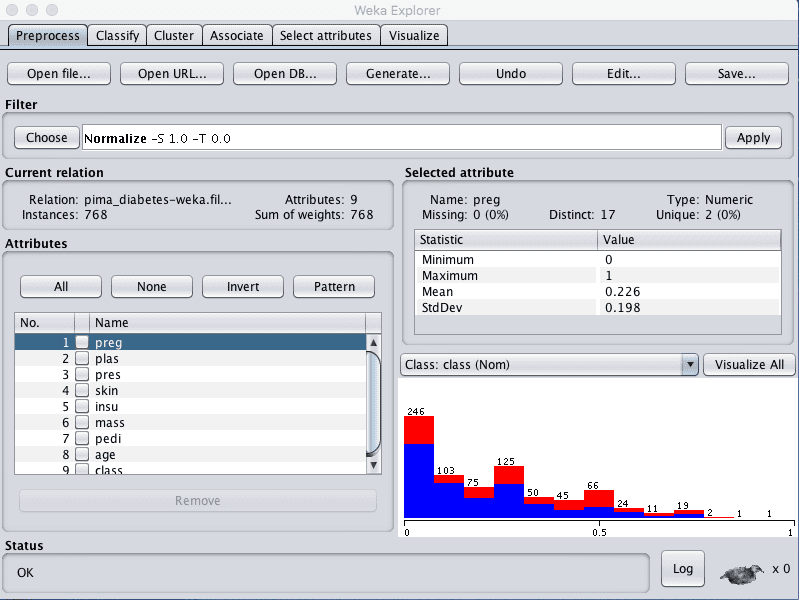Click the Edit... button
This screenshot has width=799, height=600.
click(624, 74)
